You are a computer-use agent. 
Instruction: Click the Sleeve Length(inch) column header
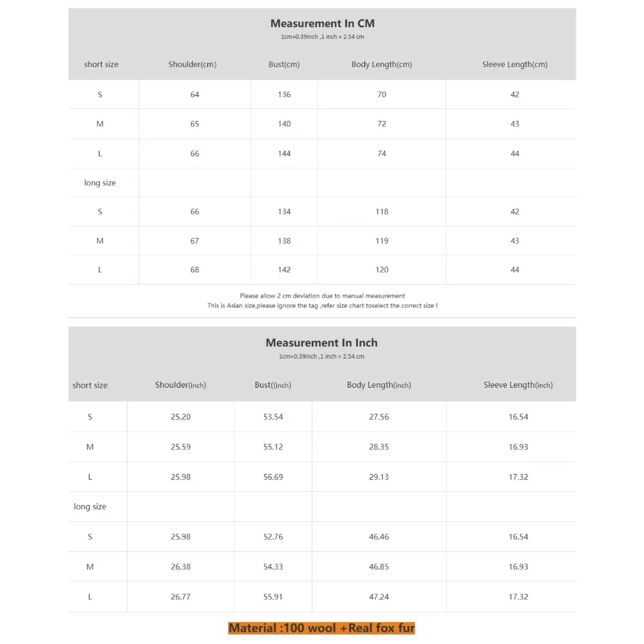click(518, 385)
